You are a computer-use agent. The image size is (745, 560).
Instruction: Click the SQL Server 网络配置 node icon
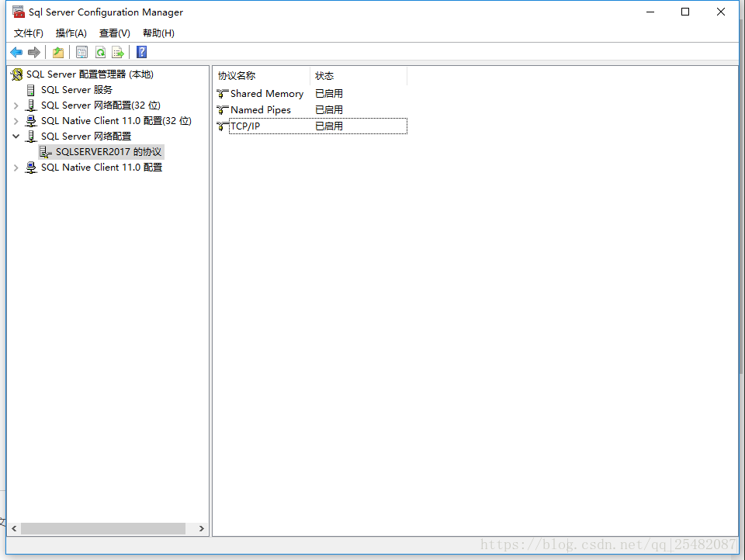click(x=31, y=137)
